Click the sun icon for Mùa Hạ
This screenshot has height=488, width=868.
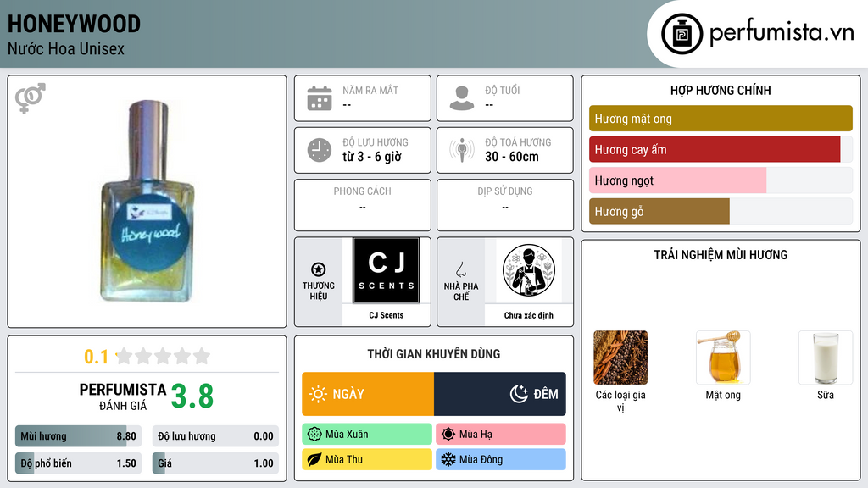point(448,435)
